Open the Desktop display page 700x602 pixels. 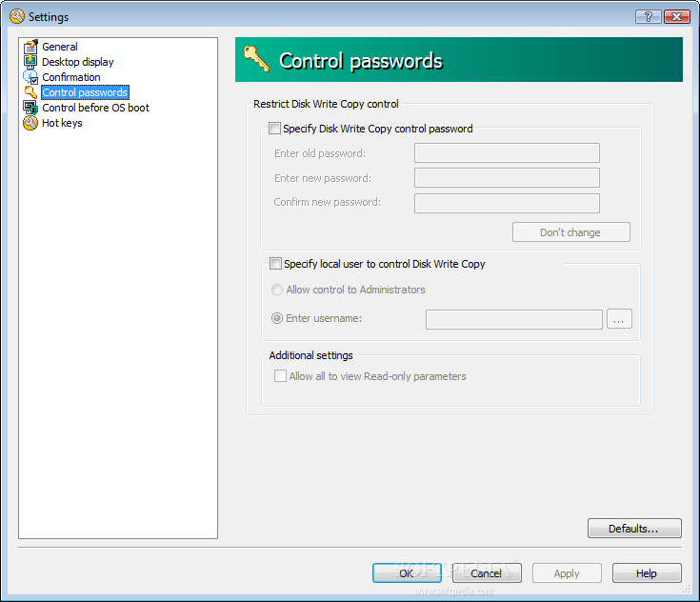click(78, 62)
